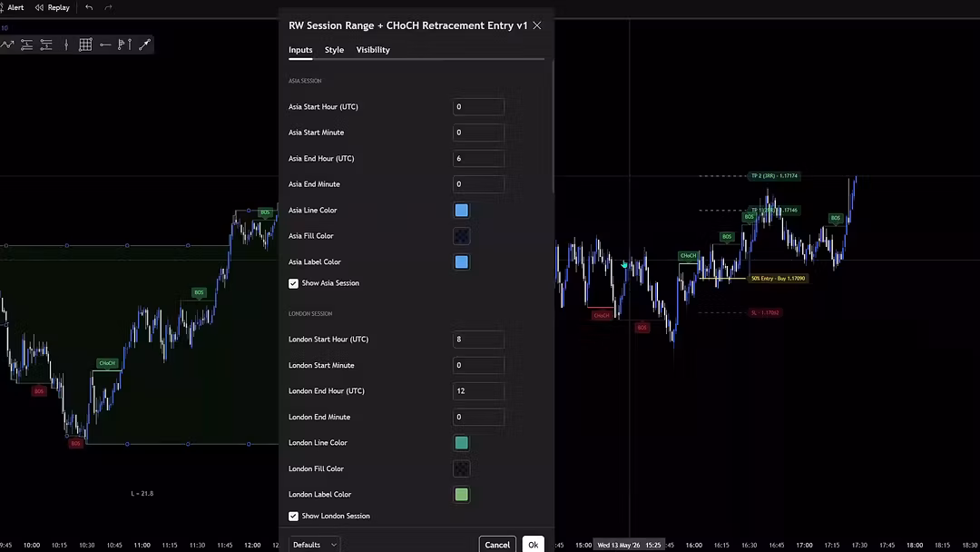
Task: Edit Asia End Minute value
Action: 478,184
